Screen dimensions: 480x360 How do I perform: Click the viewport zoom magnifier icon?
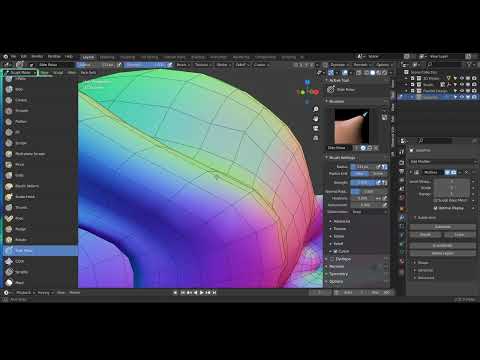316,109
